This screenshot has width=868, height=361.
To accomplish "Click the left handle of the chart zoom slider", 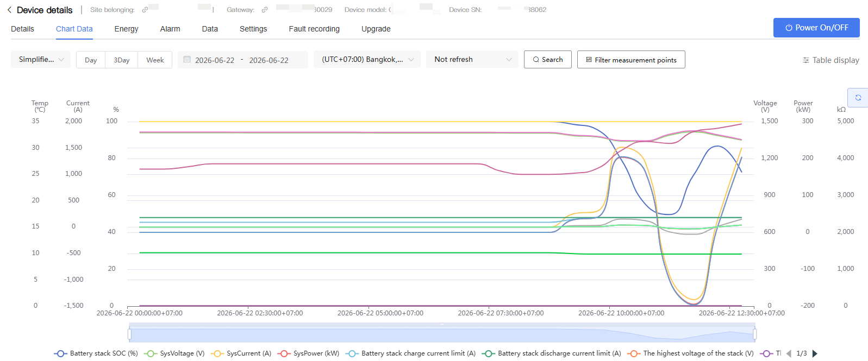I will (x=129, y=333).
